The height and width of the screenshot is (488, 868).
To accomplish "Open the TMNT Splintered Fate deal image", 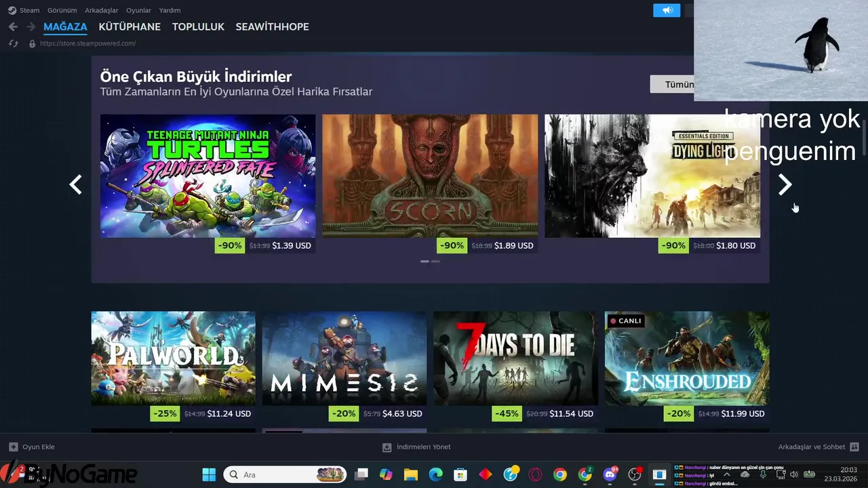I will pos(208,176).
